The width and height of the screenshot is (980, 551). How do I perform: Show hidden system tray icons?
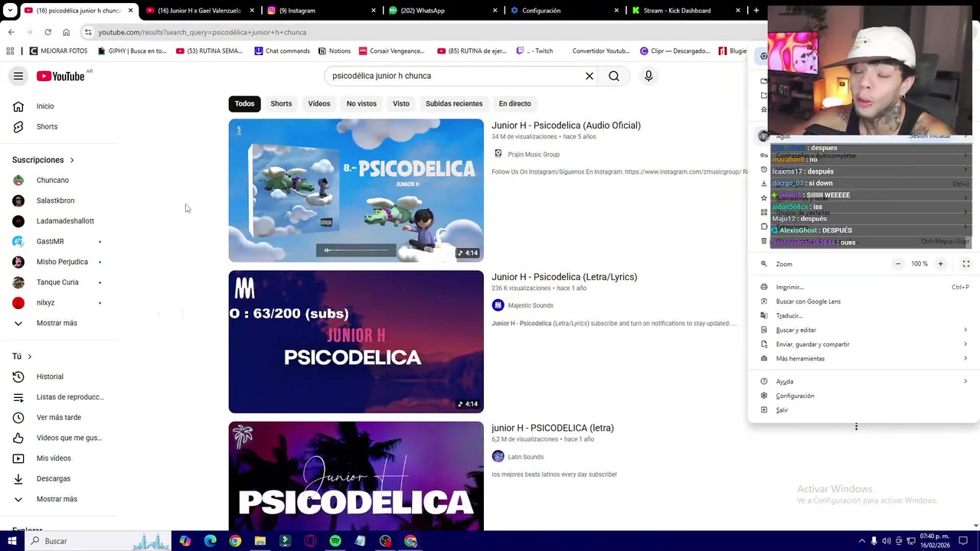(861, 541)
